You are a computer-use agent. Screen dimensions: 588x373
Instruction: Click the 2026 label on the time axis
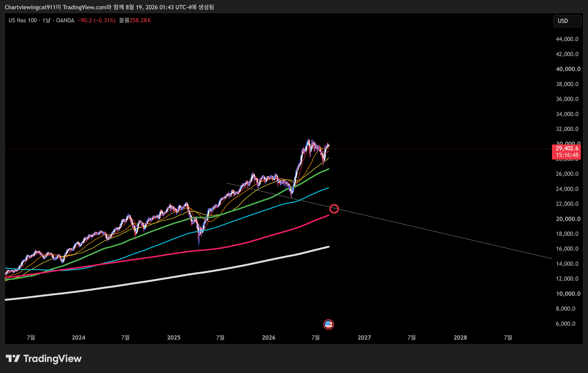[x=269, y=338]
